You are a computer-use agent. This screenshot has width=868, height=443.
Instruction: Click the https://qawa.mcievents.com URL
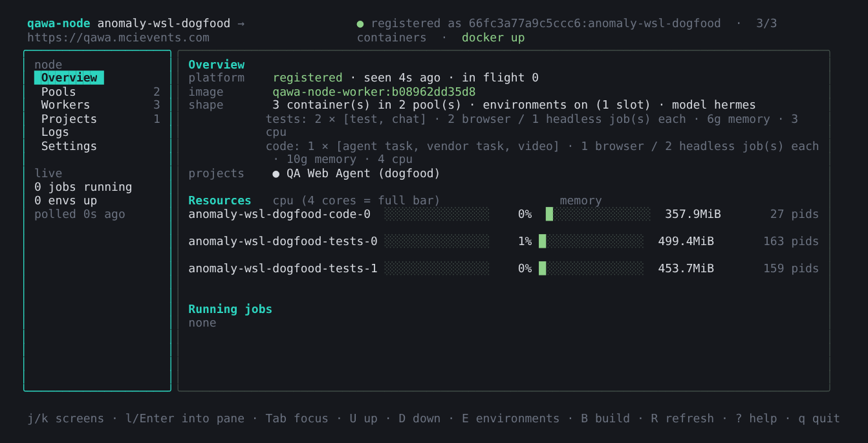118,38
